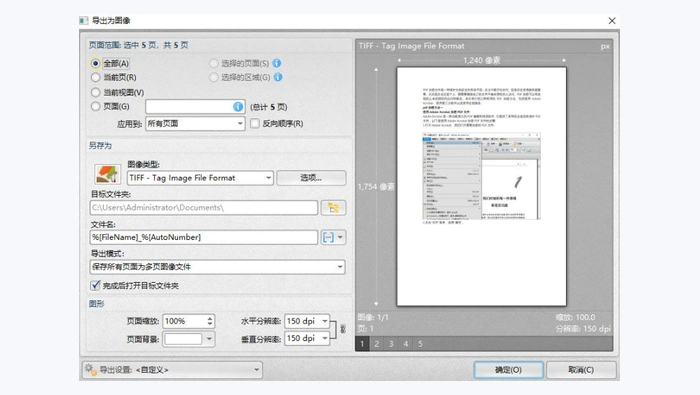The width and height of the screenshot is (700, 395).
Task: Click the info icon inside the 页面 range field
Action: point(238,107)
